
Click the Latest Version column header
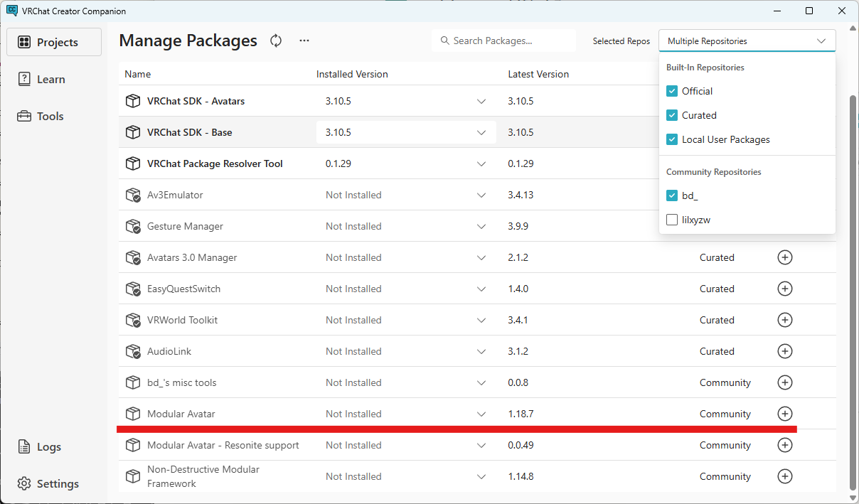point(538,74)
